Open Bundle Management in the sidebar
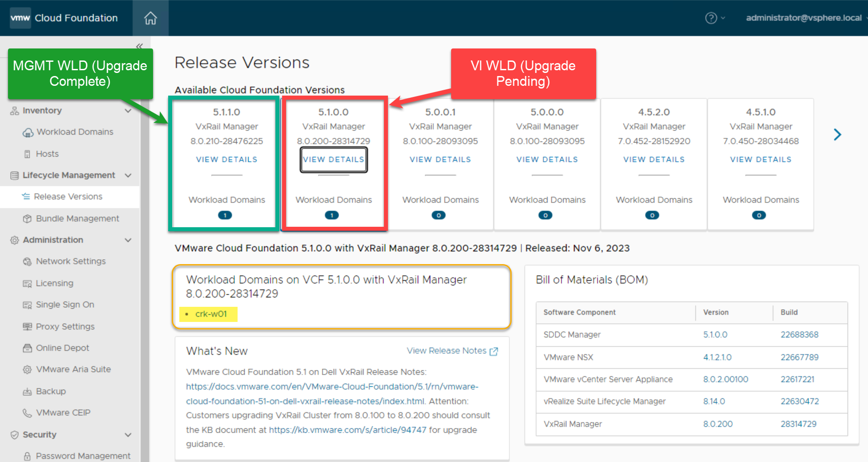Viewport: 868px width, 462px height. [77, 219]
